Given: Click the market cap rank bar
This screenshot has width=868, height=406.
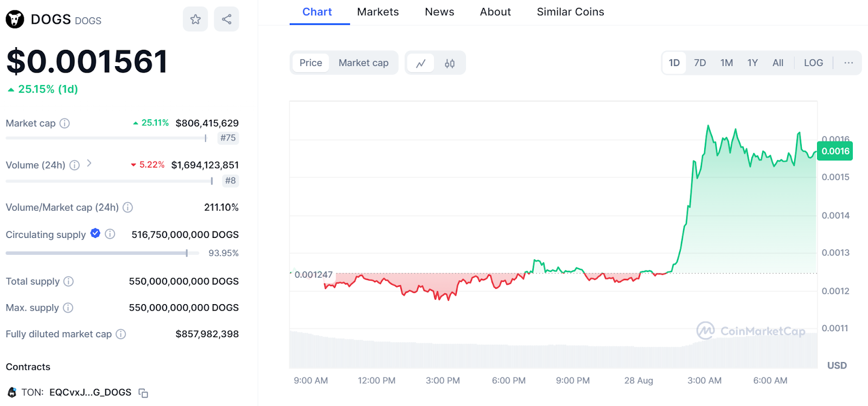Looking at the screenshot, I should click(x=106, y=138).
